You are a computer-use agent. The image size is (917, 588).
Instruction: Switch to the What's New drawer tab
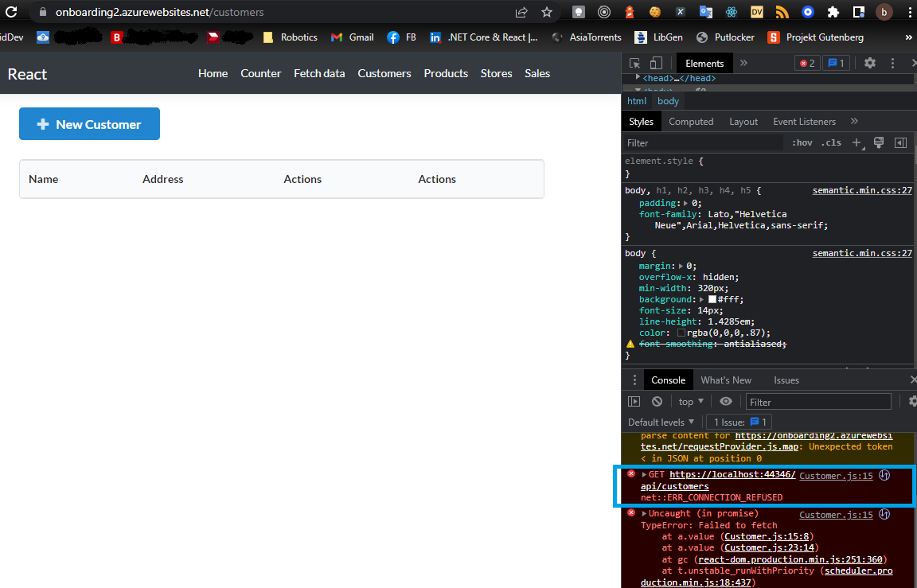[726, 380]
